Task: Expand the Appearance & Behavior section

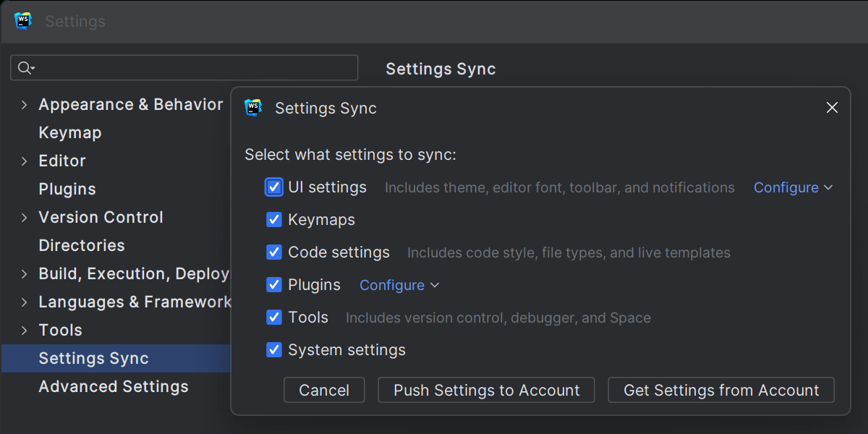Action: [24, 105]
